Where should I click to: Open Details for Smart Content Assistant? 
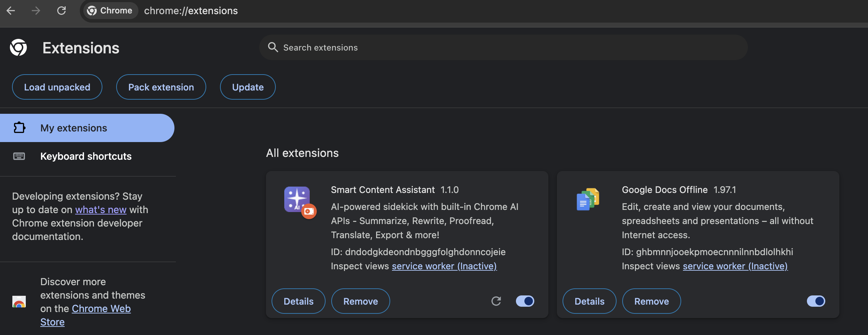pyautogui.click(x=298, y=301)
